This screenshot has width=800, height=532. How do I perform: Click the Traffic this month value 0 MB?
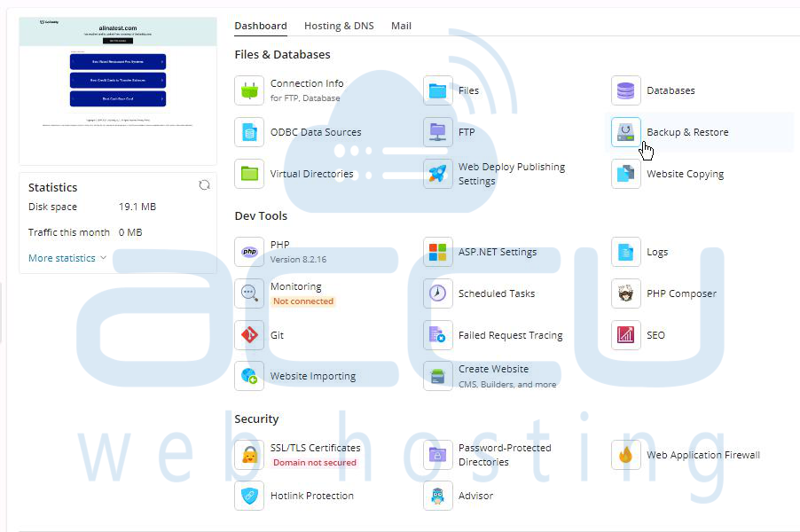(x=130, y=232)
